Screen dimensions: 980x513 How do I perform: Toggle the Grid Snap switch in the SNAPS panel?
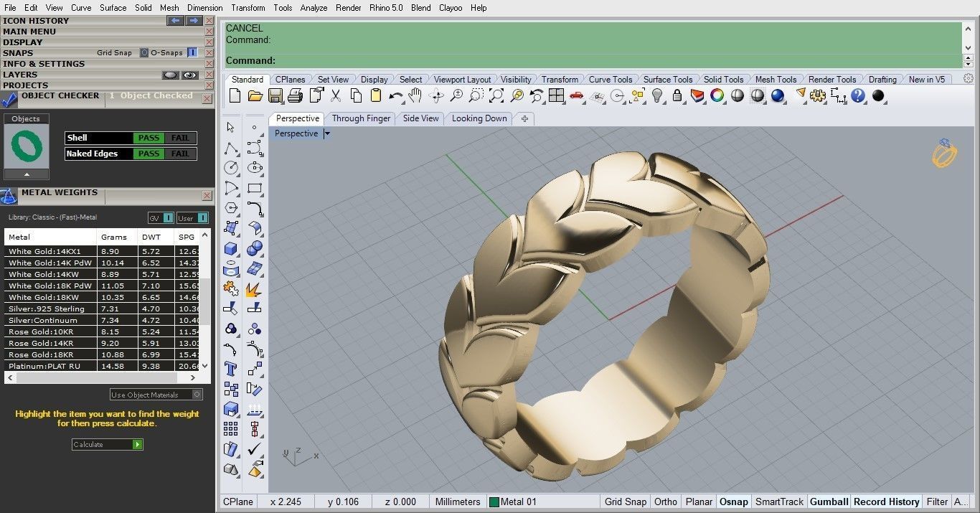[144, 53]
